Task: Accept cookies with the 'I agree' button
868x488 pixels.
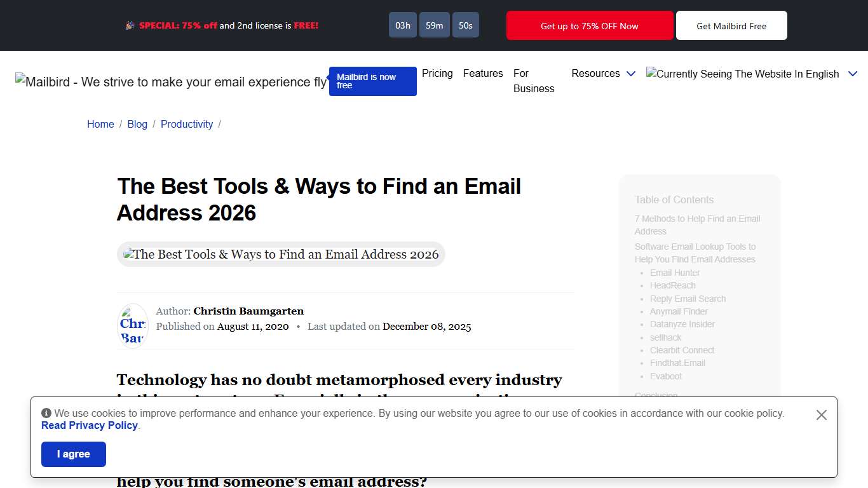Action: point(73,454)
